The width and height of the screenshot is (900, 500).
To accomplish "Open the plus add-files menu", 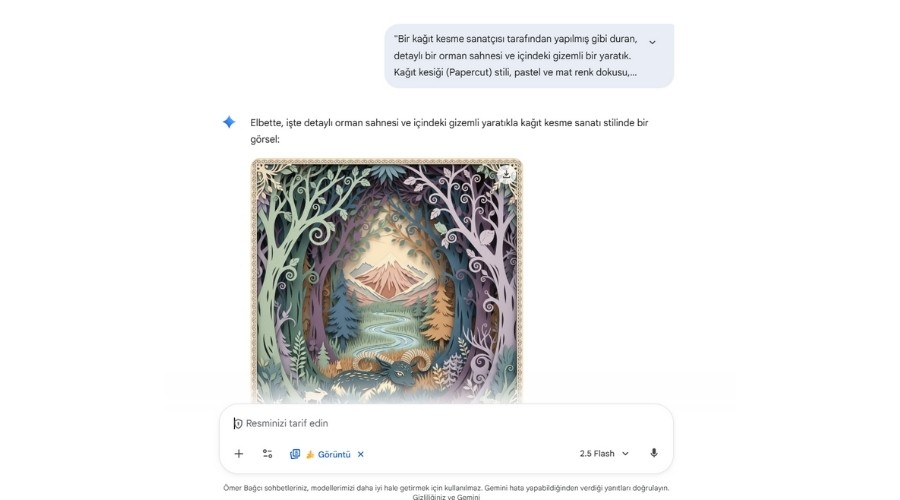I will (x=239, y=454).
